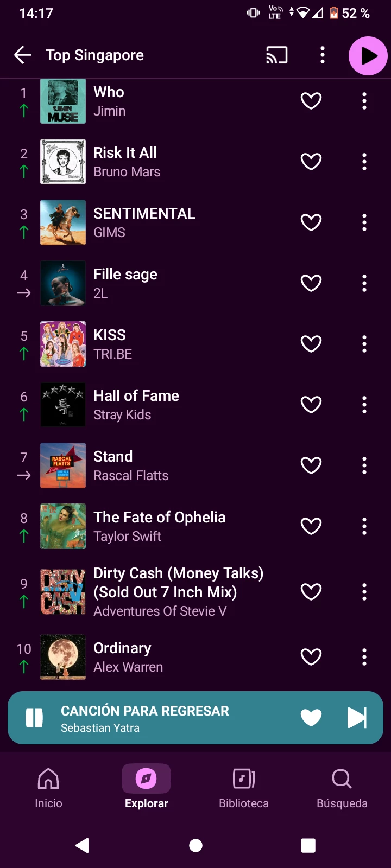
Task: Toggle heart for The Fate of Ophelia
Action: point(311,526)
